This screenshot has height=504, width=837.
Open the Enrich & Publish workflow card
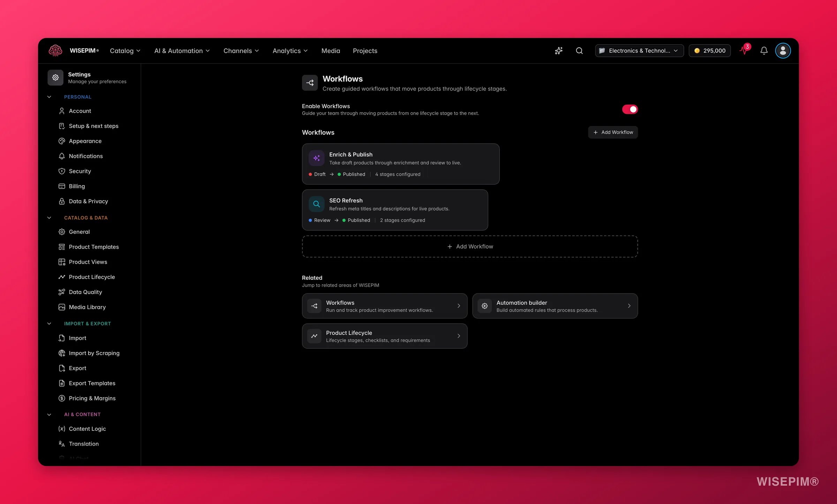(401, 164)
